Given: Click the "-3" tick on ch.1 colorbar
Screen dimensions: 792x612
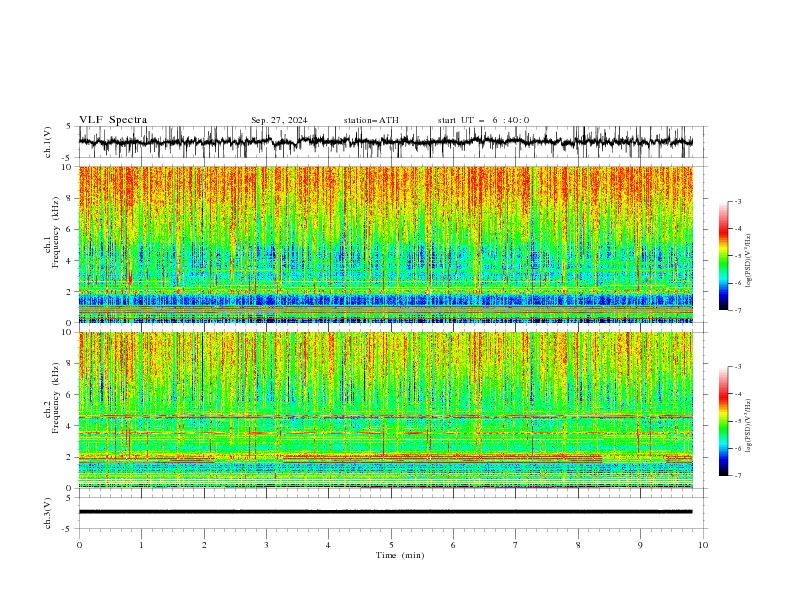Looking at the screenshot, I should click(x=738, y=201).
